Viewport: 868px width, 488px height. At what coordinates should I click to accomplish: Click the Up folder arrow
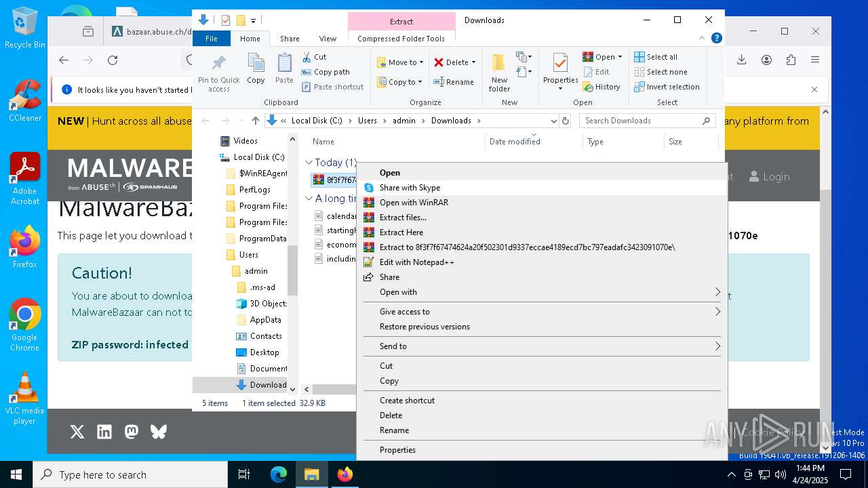tap(255, 121)
